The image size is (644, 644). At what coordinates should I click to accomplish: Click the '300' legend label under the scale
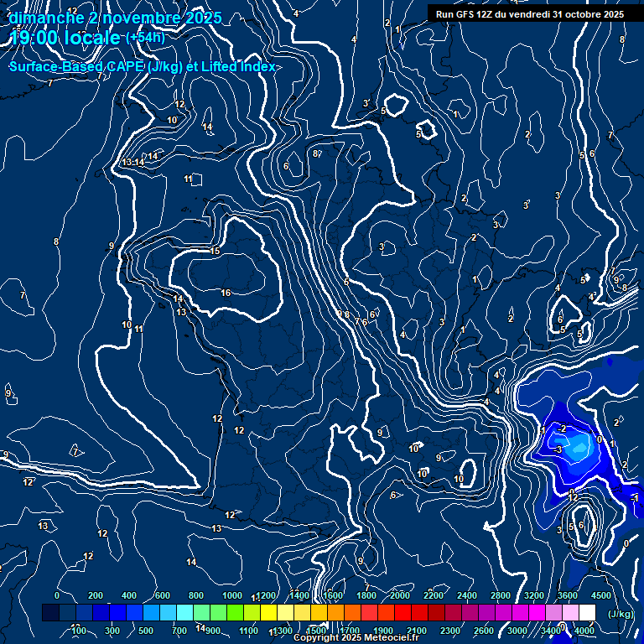pos(112,631)
